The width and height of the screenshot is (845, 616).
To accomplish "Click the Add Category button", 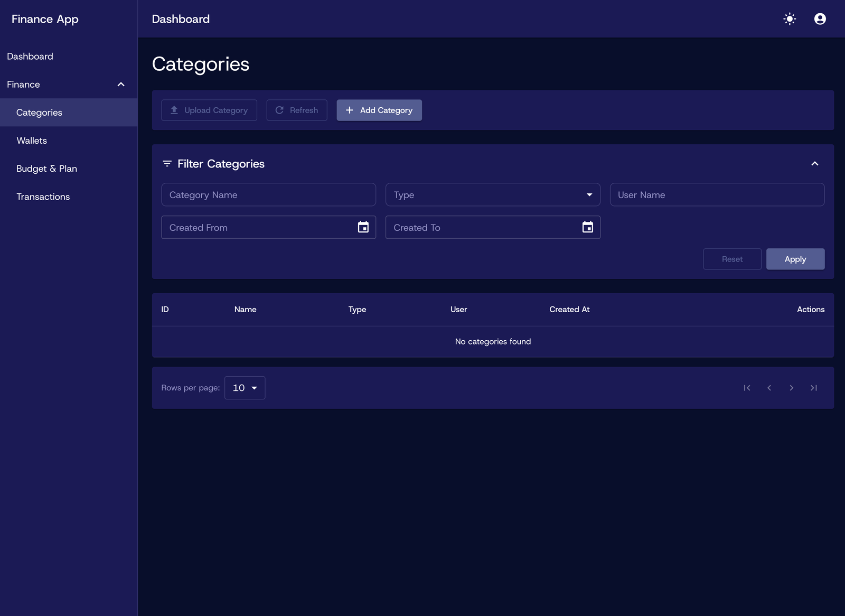I will point(379,110).
